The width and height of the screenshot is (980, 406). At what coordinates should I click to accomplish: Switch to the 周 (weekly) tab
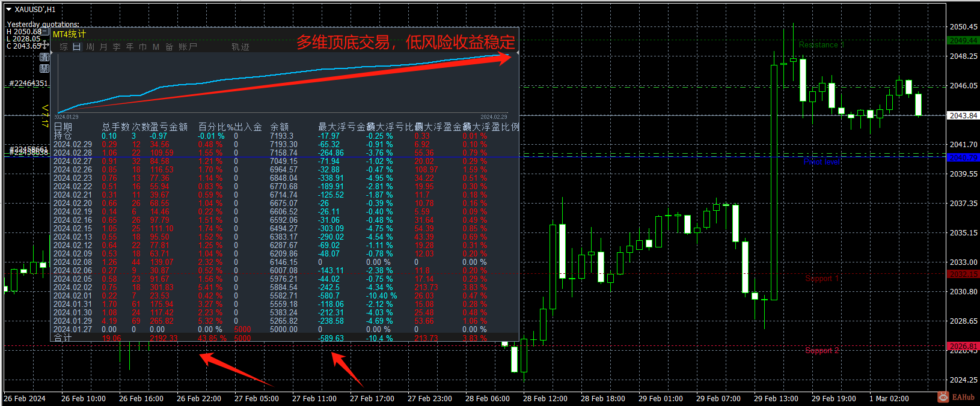(x=90, y=47)
